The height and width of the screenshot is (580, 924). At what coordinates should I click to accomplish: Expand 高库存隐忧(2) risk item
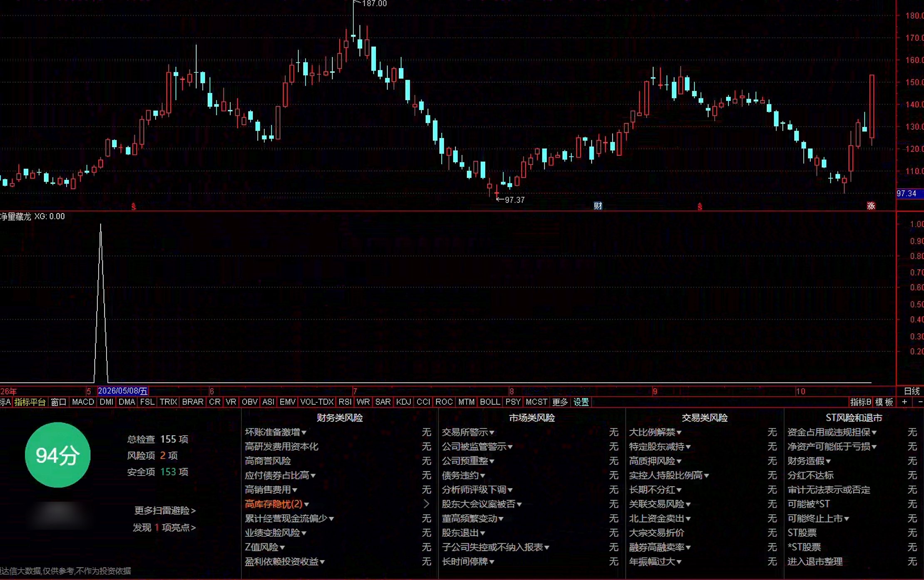[277, 504]
